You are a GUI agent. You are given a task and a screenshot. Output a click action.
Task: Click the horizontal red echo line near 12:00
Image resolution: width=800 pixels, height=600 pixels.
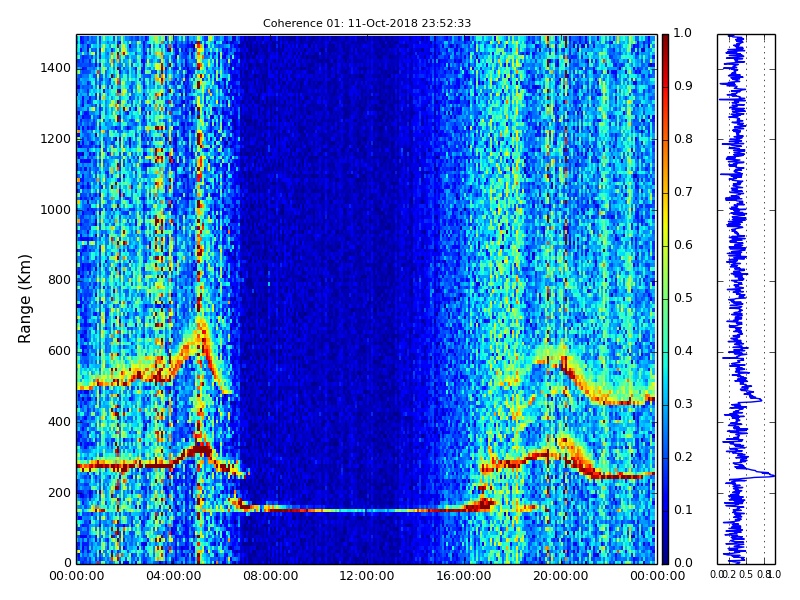tap(367, 510)
